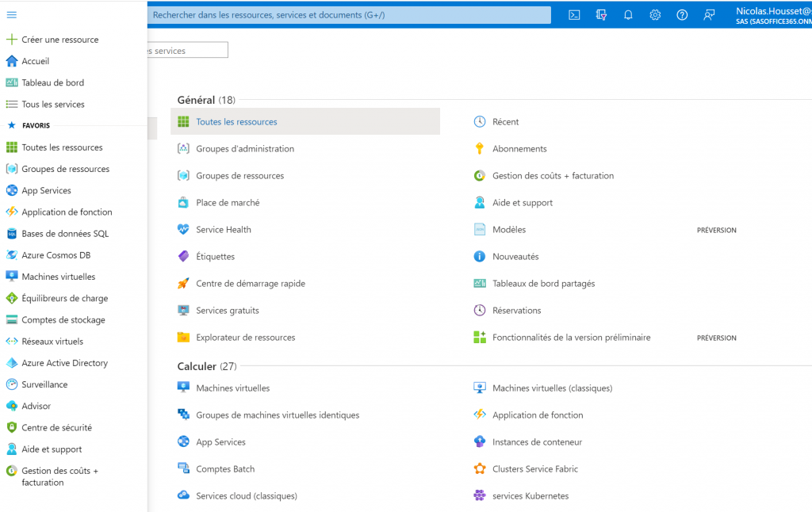Click Application de fonction sidebar lightning icon
Viewport: 812px width, 512px height.
[11, 212]
